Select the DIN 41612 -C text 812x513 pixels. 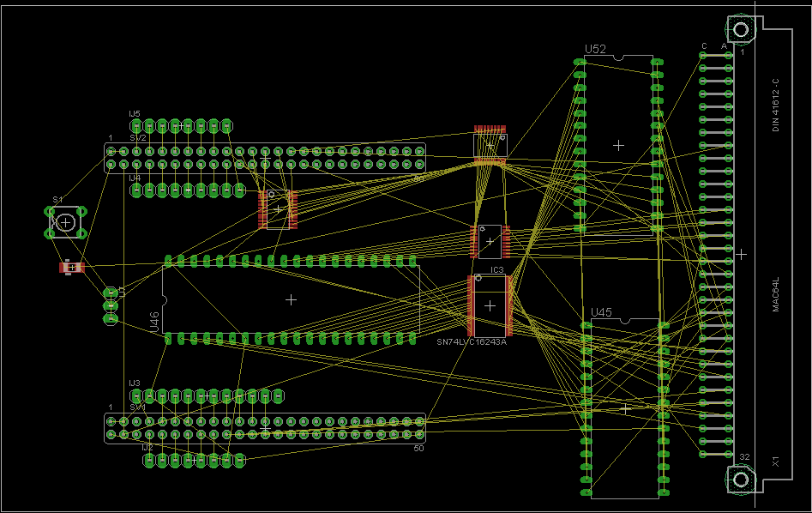click(x=775, y=106)
